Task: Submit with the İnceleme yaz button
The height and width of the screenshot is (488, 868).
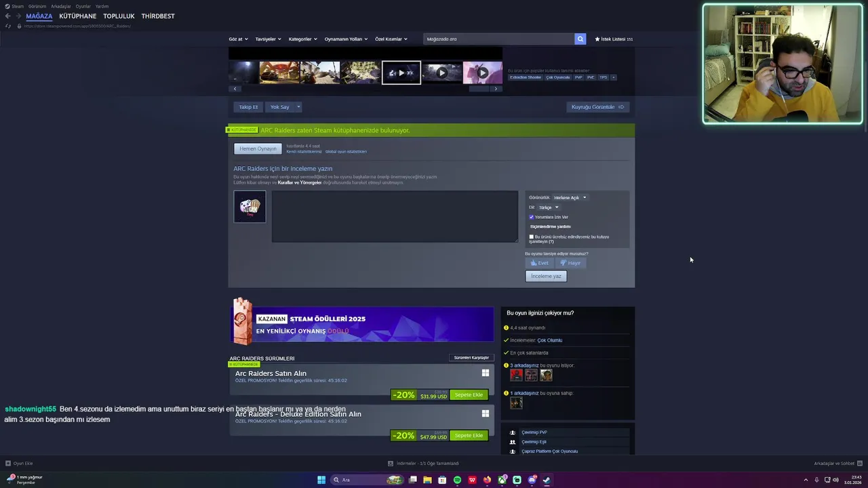Action: point(546,276)
